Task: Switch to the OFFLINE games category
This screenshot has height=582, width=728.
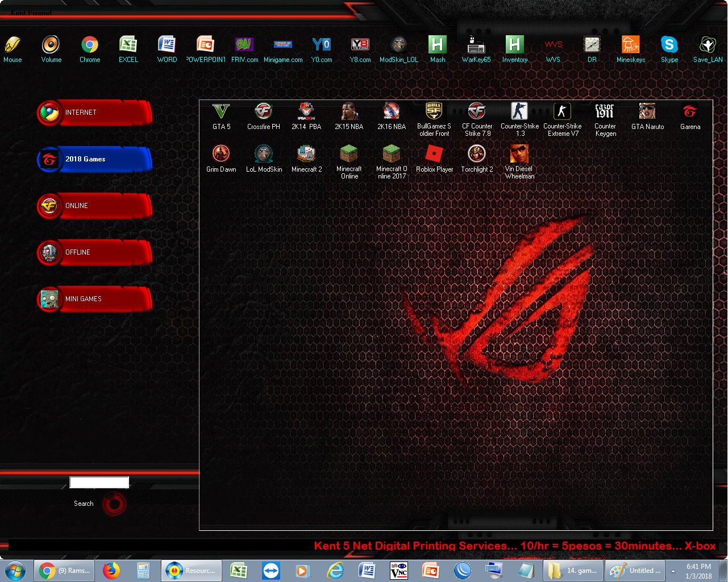Action: [x=95, y=252]
